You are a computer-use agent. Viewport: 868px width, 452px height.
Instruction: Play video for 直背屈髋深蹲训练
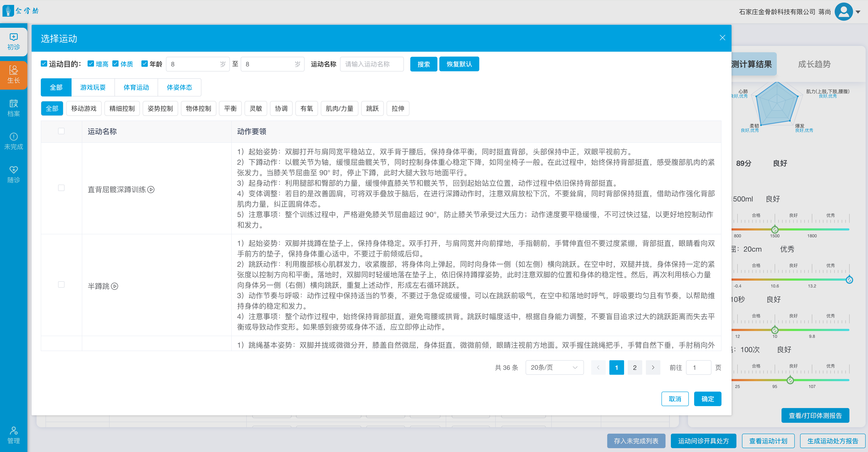(x=151, y=190)
